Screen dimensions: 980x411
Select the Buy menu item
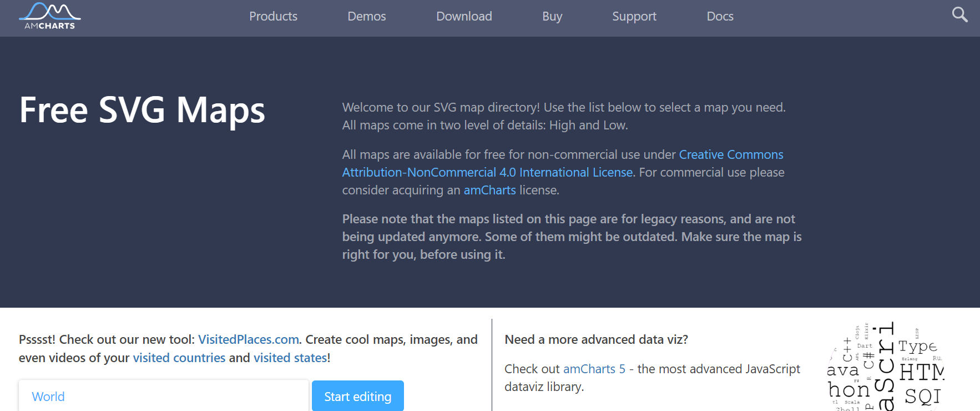tap(552, 17)
